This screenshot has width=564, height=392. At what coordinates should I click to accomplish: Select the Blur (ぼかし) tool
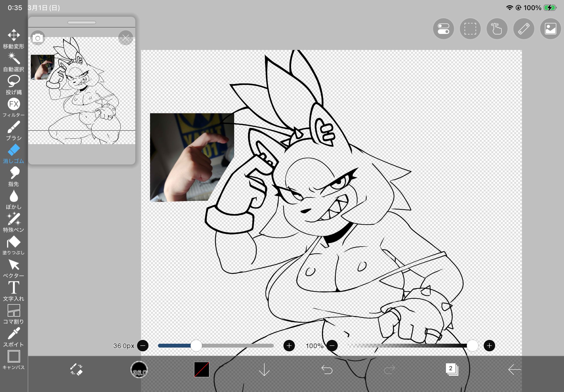coord(13,199)
